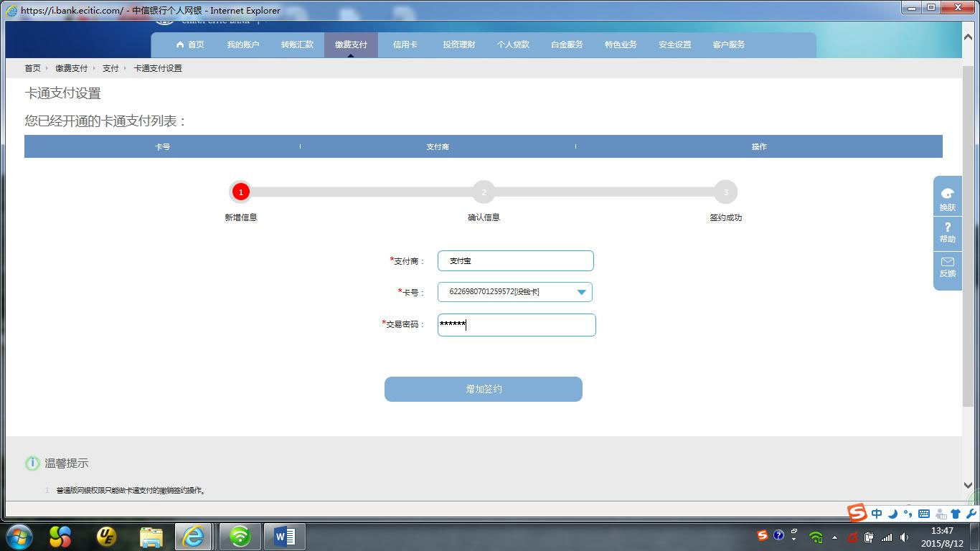The width and height of the screenshot is (980, 551).
Task: Click the Sogou account login icon
Action: [941, 514]
